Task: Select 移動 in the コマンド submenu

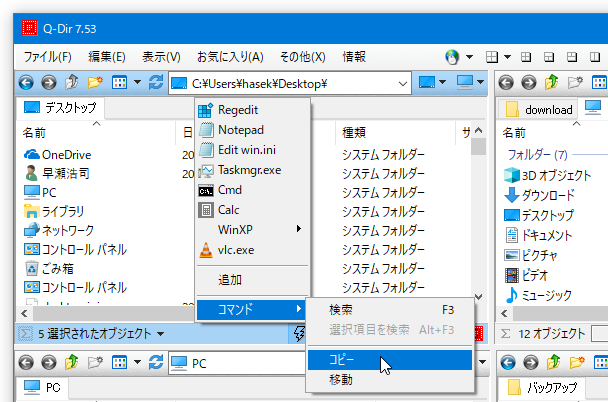Action: [390, 380]
